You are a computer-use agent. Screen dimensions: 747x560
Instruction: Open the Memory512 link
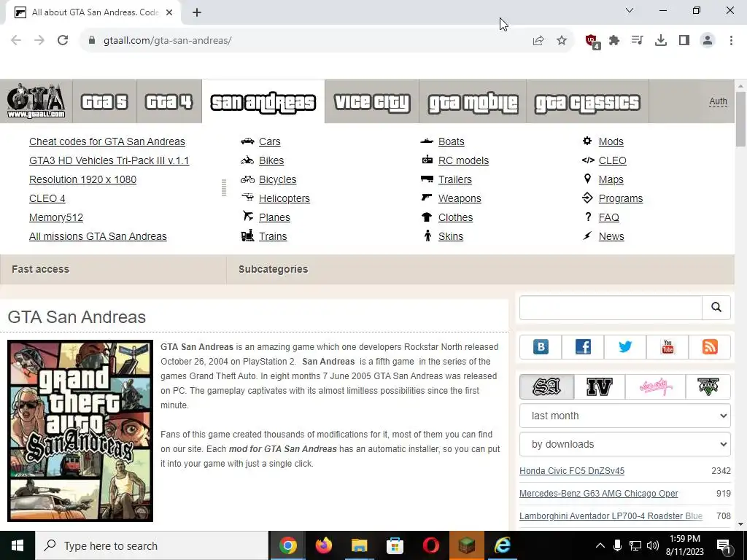point(56,217)
